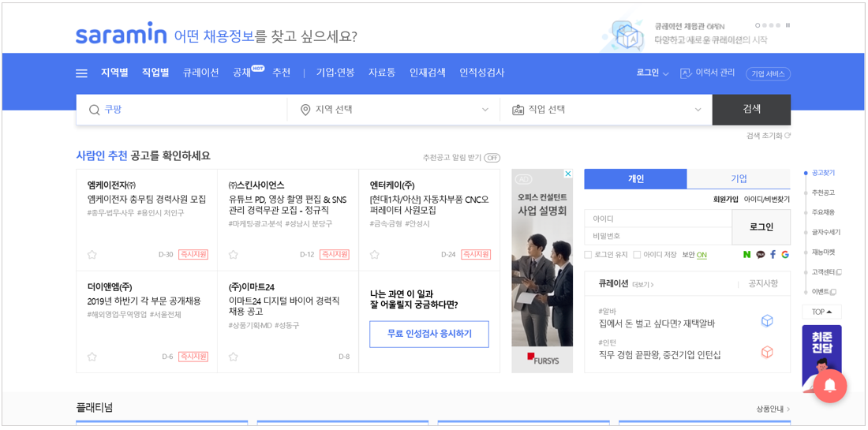The image size is (868, 430).
Task: Open the hamburger menu icon
Action: 81,73
